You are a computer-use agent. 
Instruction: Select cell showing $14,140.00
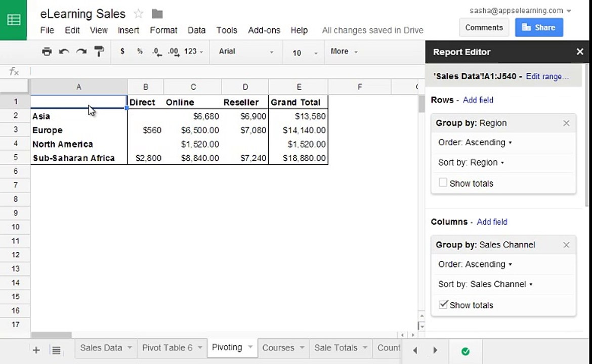[x=298, y=130]
